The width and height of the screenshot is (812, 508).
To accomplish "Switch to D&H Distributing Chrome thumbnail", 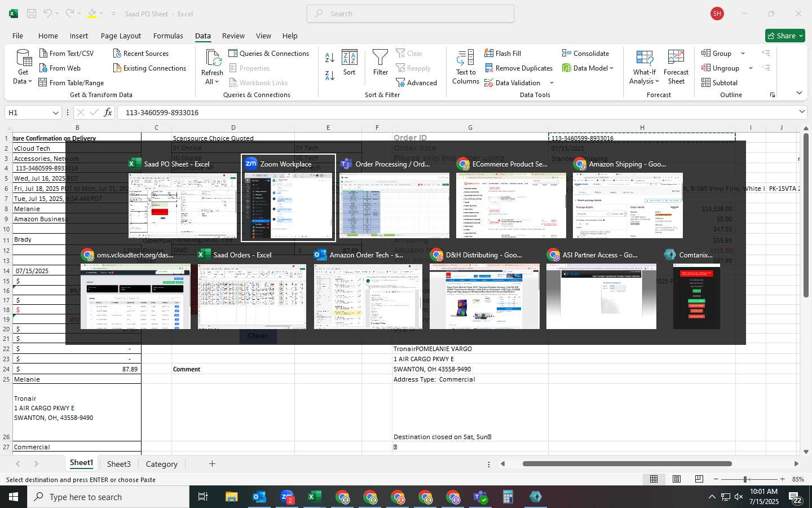I will (484, 290).
